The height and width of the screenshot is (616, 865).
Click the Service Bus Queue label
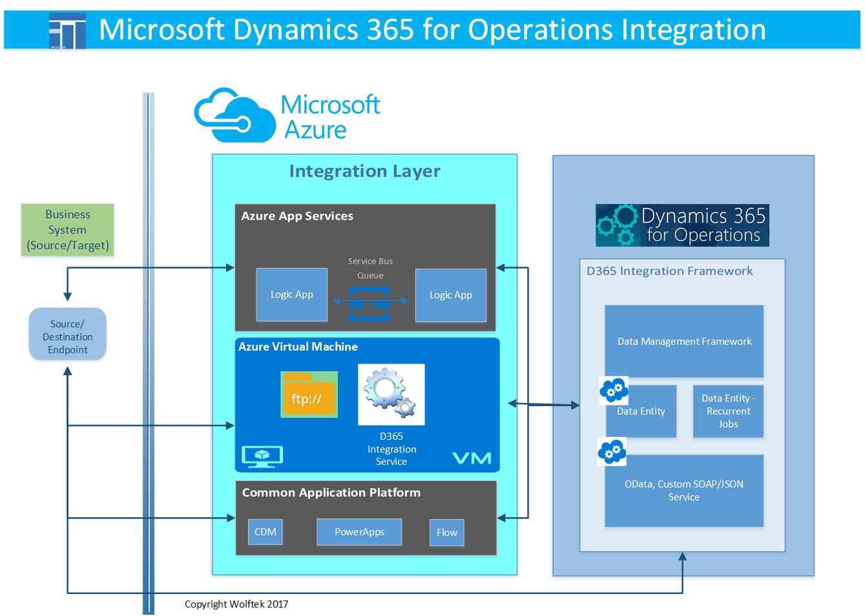370,268
